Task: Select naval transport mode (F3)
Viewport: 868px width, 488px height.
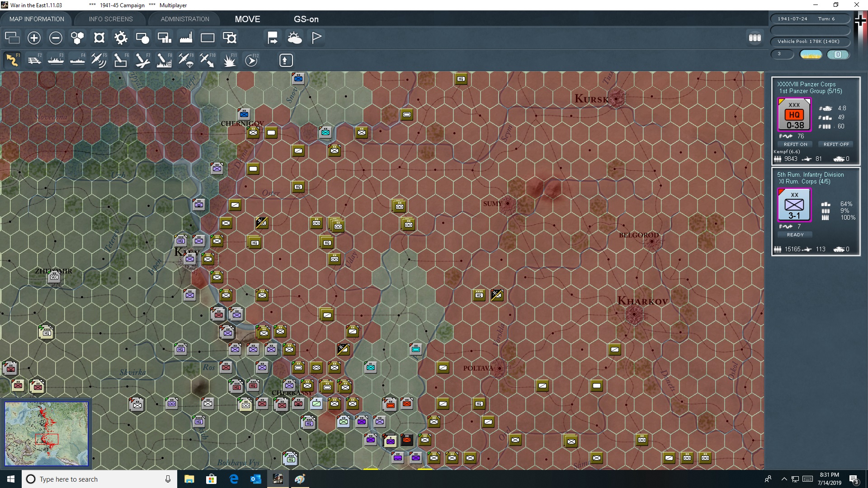Action: coord(56,60)
